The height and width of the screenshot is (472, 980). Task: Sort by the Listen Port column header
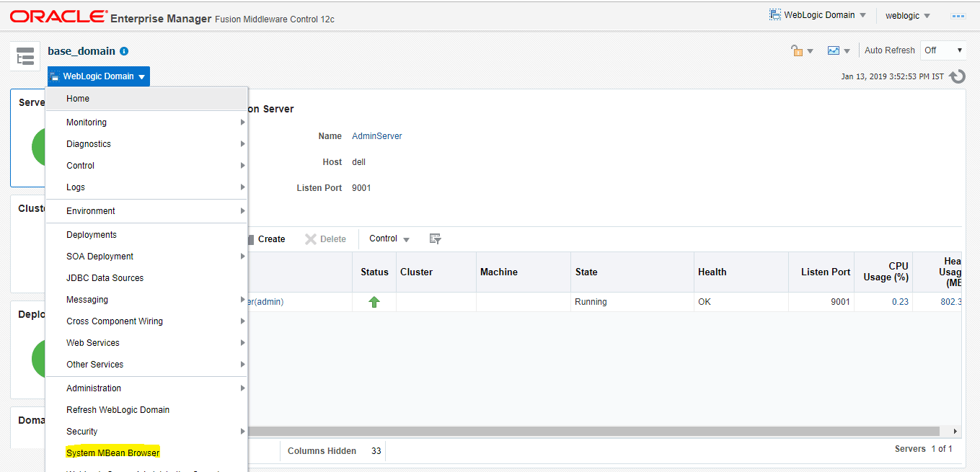(x=821, y=272)
